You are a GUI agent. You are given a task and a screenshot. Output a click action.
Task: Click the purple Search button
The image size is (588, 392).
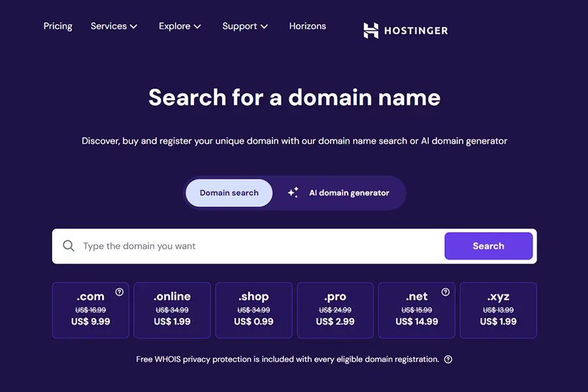coord(489,246)
